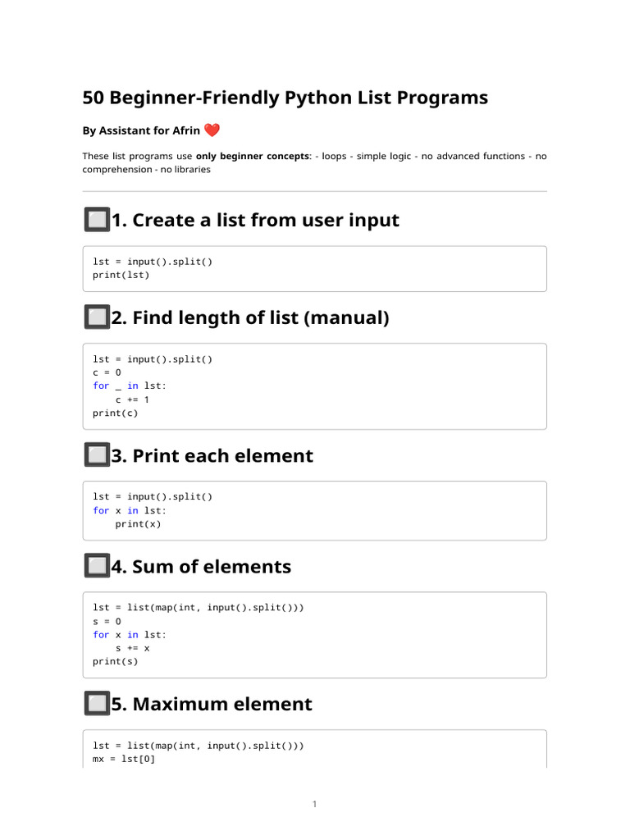Click the square icon before Sum of elements
The image size is (630, 840).
coord(97,566)
